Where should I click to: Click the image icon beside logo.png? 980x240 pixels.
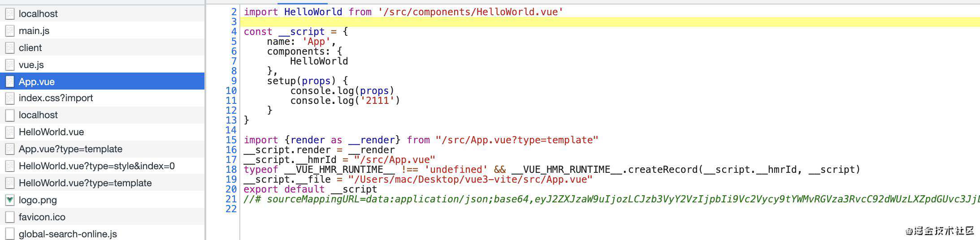(x=9, y=200)
